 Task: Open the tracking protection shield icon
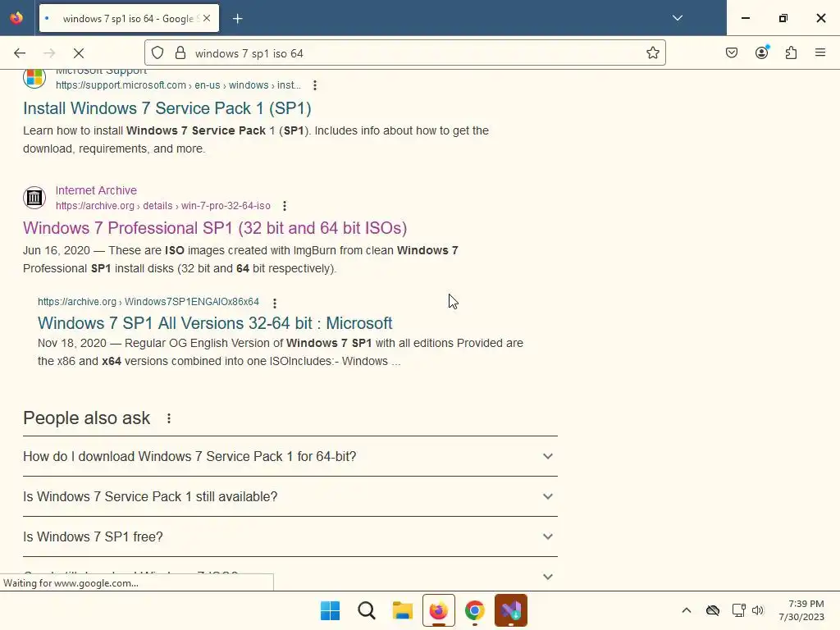click(x=157, y=53)
